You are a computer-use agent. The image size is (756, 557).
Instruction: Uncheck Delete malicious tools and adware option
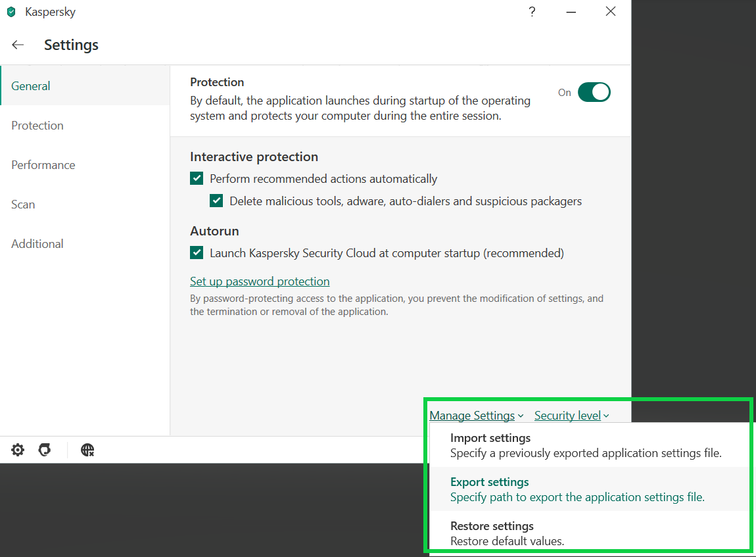coord(216,201)
